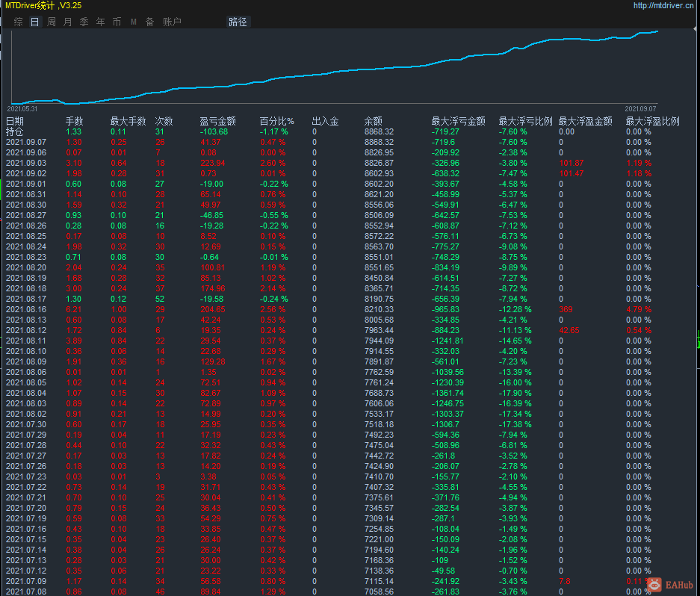Click balance value 8826.87
Screen dimensions: 700x596
click(379, 163)
